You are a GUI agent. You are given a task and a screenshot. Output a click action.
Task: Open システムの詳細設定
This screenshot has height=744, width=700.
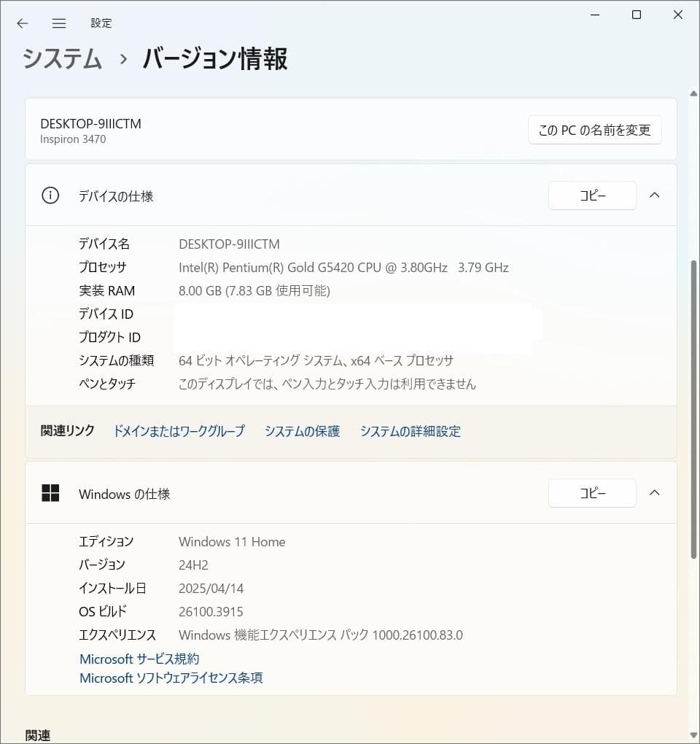pyautogui.click(x=410, y=431)
